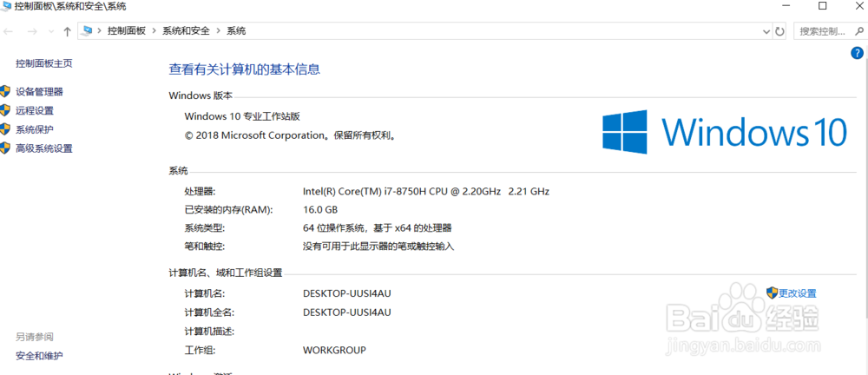Click shield icon beside 设备管理器

[x=5, y=91]
